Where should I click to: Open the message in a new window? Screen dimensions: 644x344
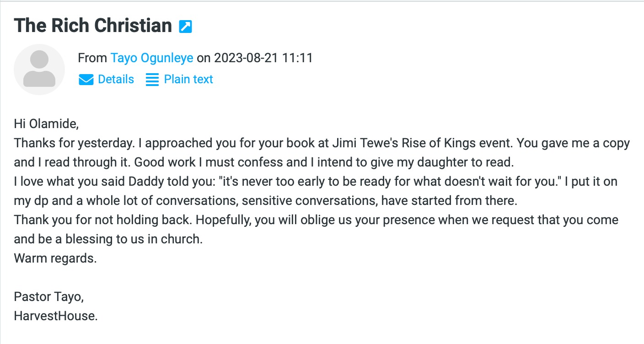click(x=185, y=27)
